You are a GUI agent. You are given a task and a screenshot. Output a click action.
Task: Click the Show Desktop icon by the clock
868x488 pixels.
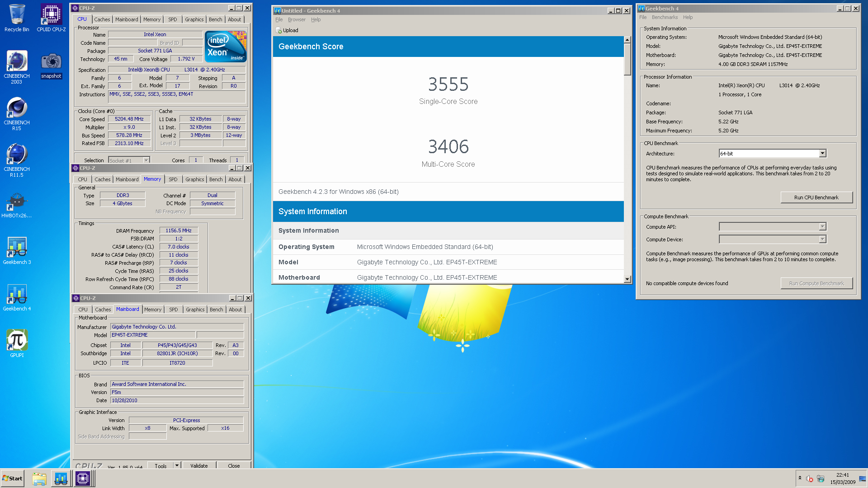pos(863,479)
